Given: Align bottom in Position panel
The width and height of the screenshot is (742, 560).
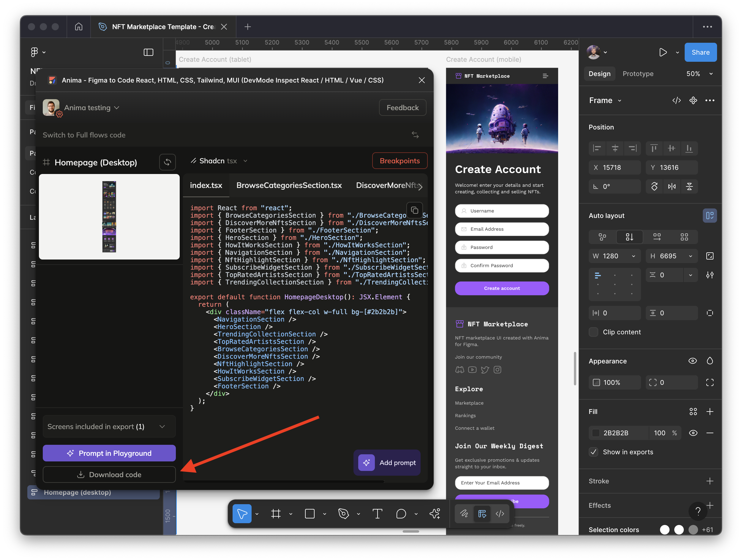Looking at the screenshot, I should [x=689, y=148].
